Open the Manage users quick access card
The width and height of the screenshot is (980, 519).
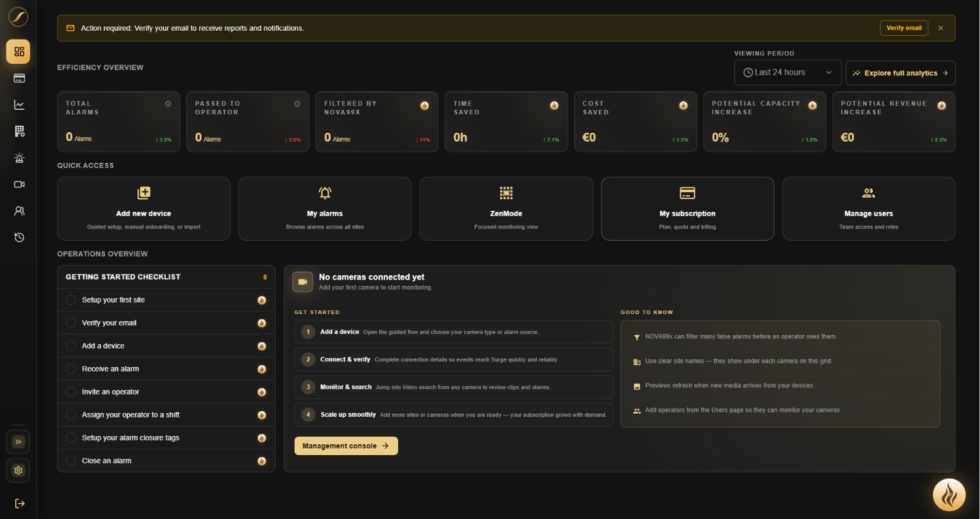point(868,209)
